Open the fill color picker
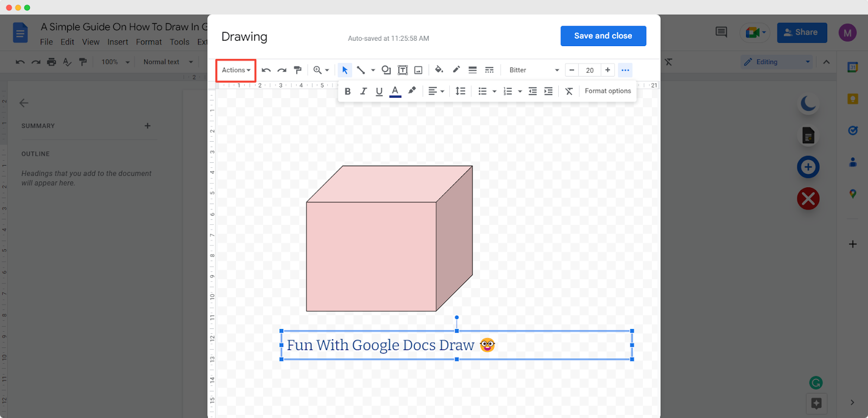Image resolution: width=868 pixels, height=418 pixels. [x=439, y=70]
